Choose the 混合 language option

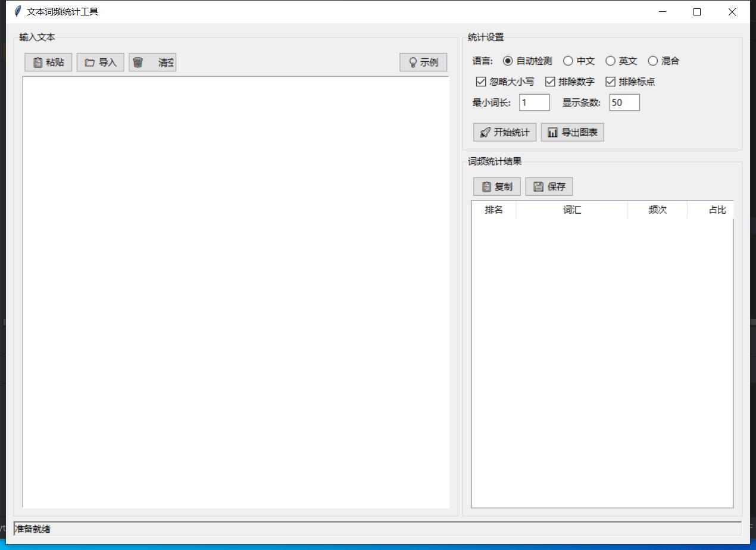pyautogui.click(x=664, y=61)
